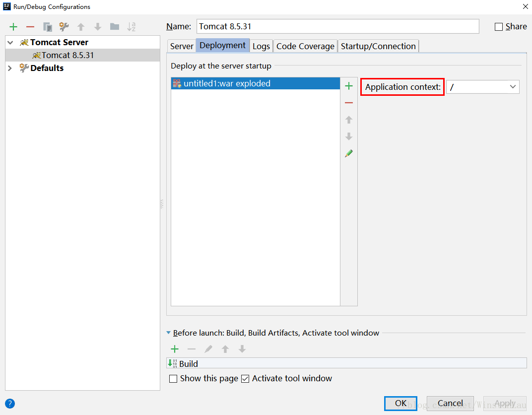Add new configuration with green plus
The width and height of the screenshot is (532, 415).
coord(13,27)
